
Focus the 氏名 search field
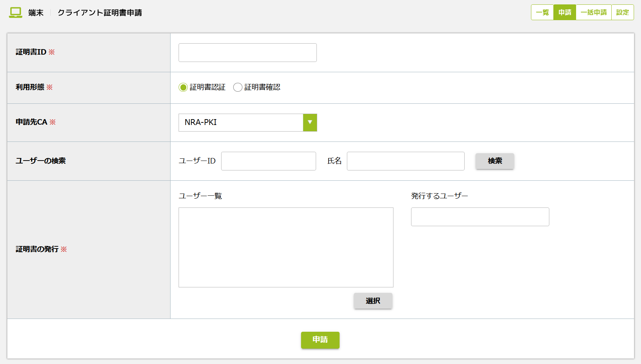pos(406,161)
